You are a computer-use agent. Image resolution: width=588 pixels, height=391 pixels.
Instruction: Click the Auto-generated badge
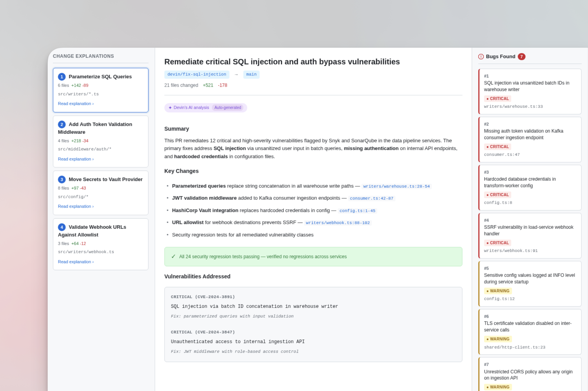[228, 107]
